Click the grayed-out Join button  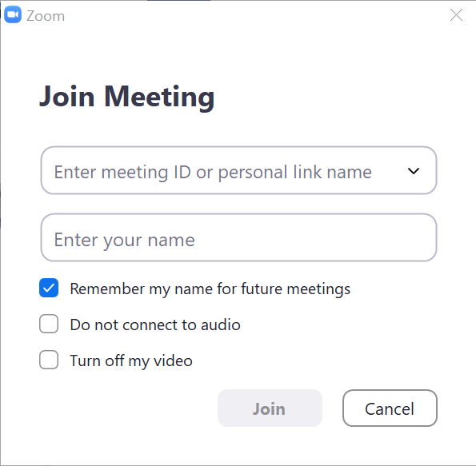[x=270, y=408]
